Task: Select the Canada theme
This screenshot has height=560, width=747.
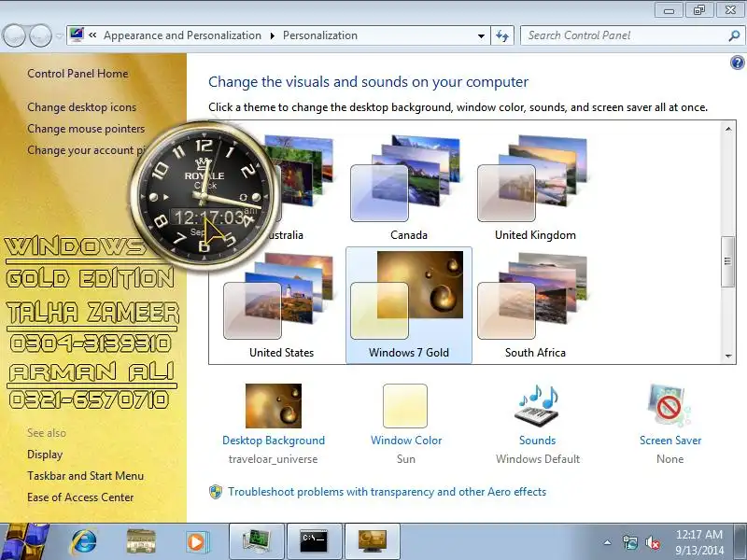Action: click(x=408, y=188)
